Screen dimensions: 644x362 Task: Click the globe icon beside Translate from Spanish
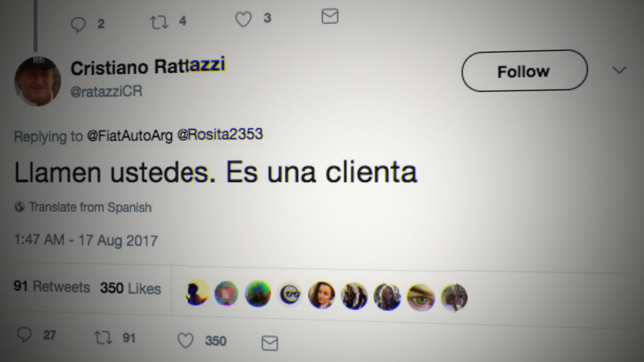(19, 207)
